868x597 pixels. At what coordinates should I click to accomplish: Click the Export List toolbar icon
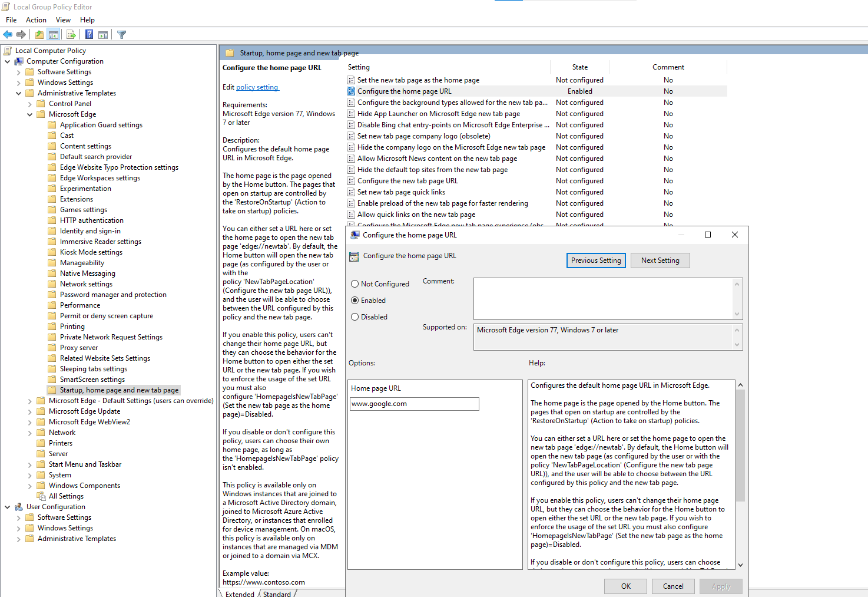pyautogui.click(x=71, y=35)
